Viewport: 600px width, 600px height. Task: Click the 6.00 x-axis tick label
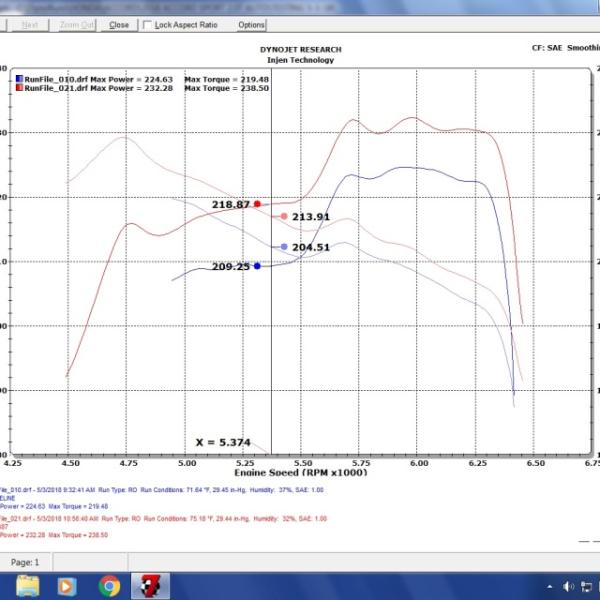click(419, 463)
